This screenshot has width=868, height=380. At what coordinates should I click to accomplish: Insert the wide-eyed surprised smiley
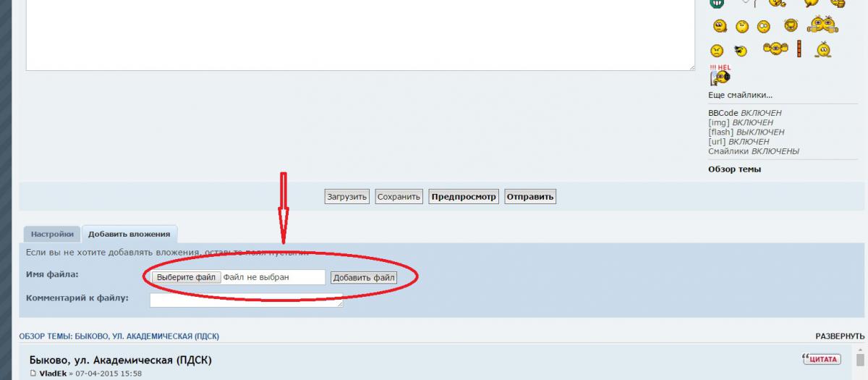764,27
